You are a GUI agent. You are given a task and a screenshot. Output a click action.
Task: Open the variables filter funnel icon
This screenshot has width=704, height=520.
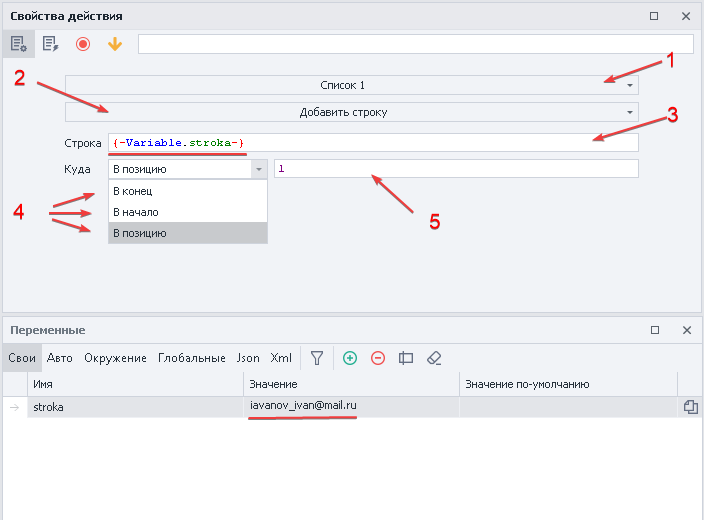click(317, 358)
